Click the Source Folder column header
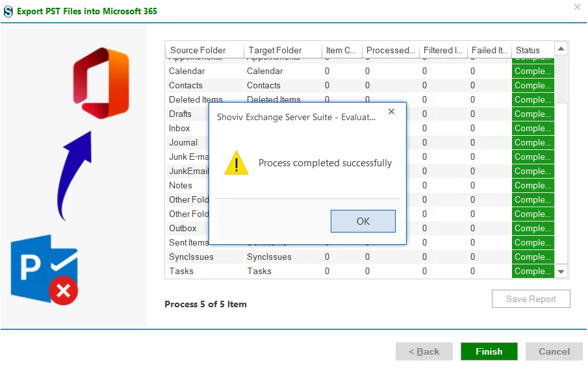This screenshot has height=367, width=588. [205, 50]
